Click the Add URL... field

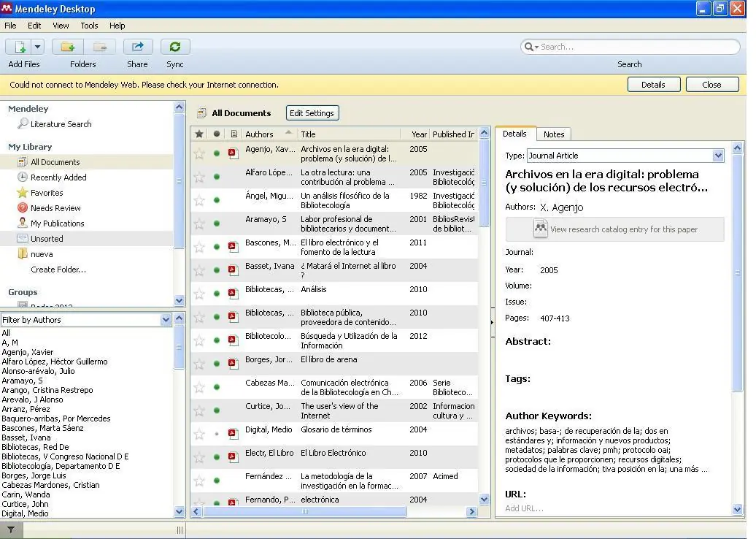coord(525,508)
